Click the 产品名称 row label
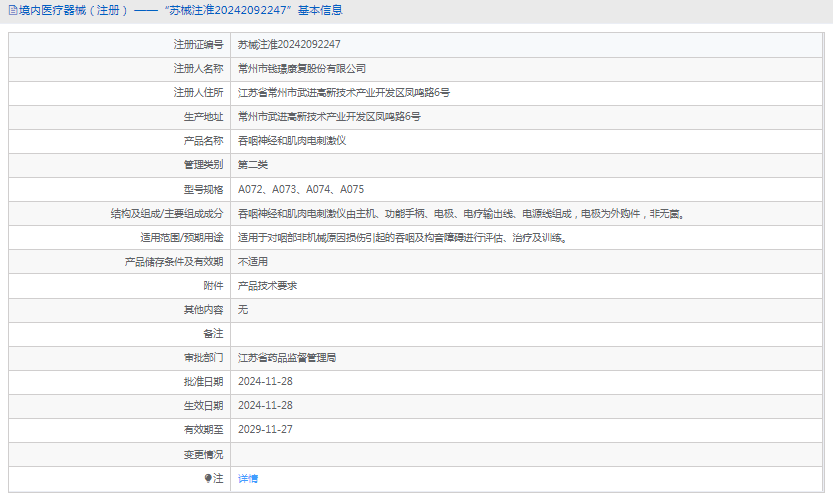The image size is (833, 497). pyautogui.click(x=203, y=141)
